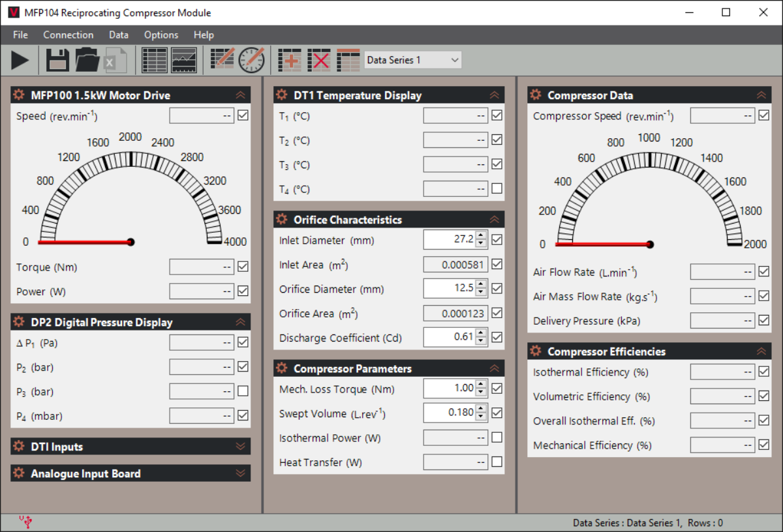
Task: Click the compressor speed gauge needle
Action: coord(604,244)
